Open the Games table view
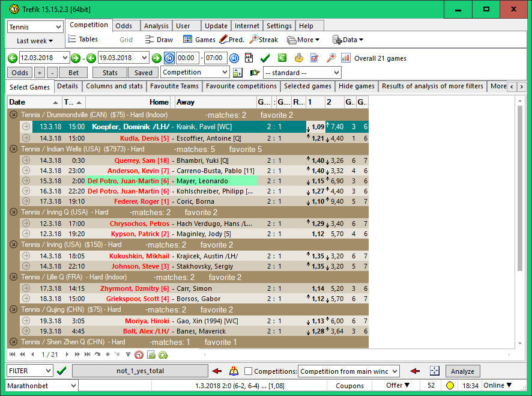 point(199,40)
